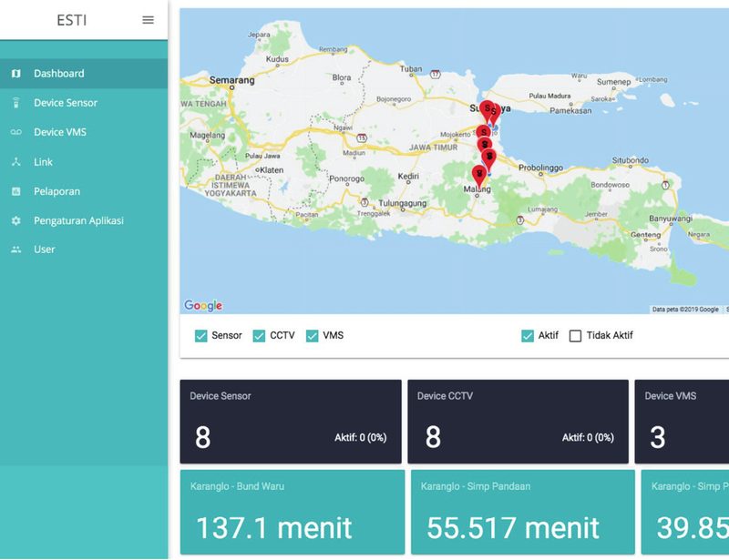Open the User management page

pos(84,249)
